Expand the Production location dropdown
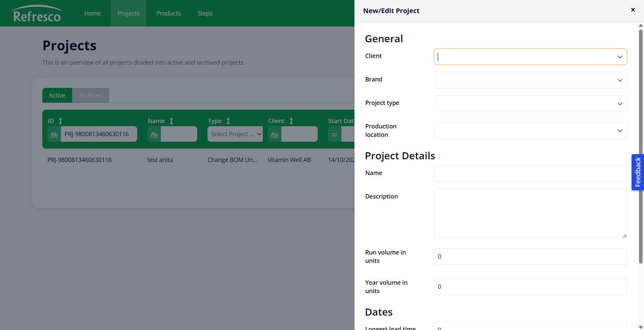 [x=530, y=130]
